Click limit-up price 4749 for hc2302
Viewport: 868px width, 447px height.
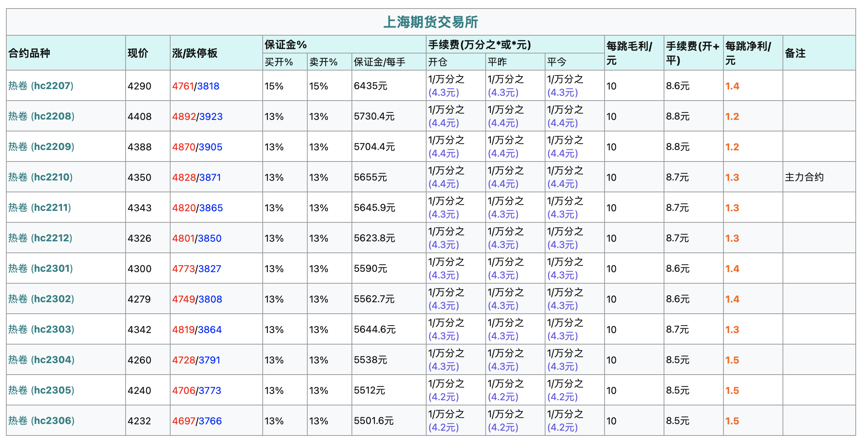point(184,299)
